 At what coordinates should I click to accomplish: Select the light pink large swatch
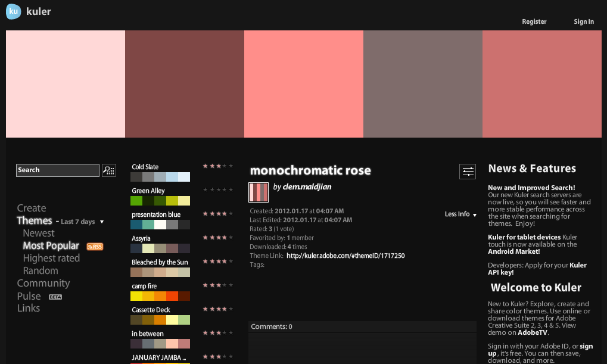click(x=66, y=84)
